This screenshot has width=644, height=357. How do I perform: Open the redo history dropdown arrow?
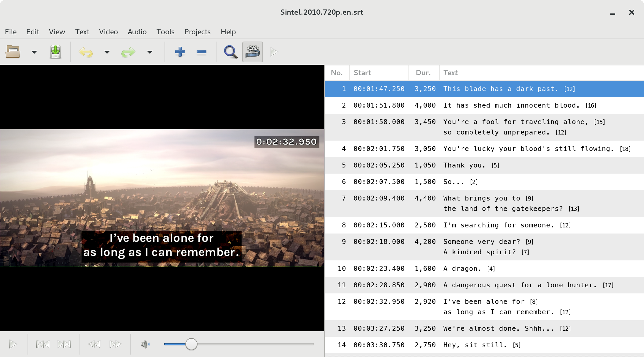(150, 52)
